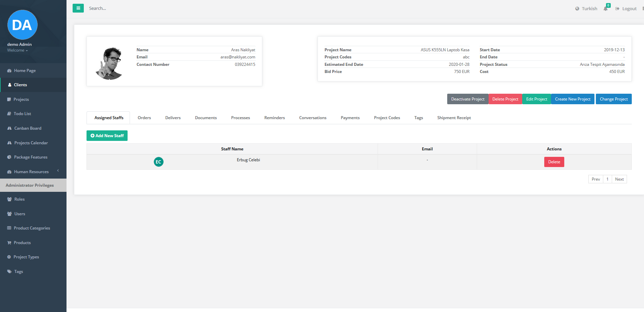
Task: Click the Users group icon
Action: pyautogui.click(x=10, y=214)
